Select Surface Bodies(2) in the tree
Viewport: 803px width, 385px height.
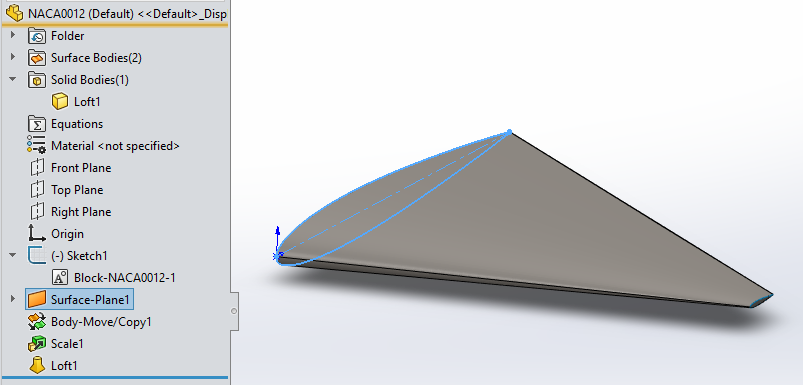click(96, 58)
